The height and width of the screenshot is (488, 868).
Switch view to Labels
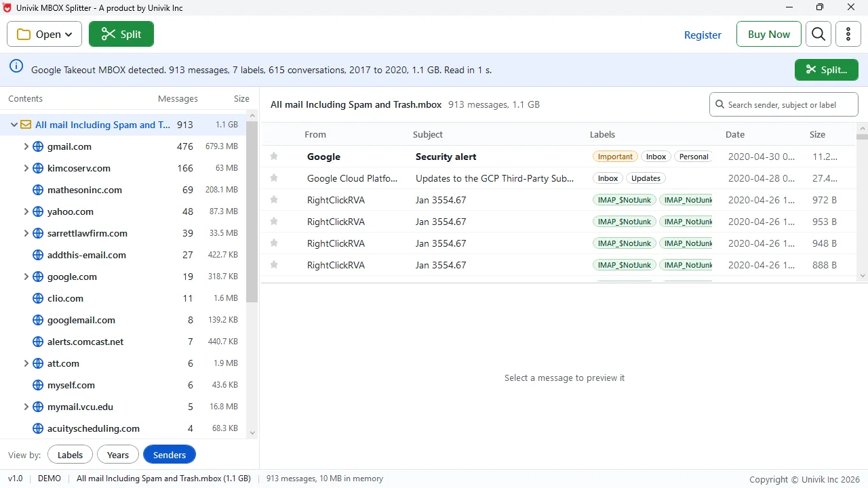70,455
